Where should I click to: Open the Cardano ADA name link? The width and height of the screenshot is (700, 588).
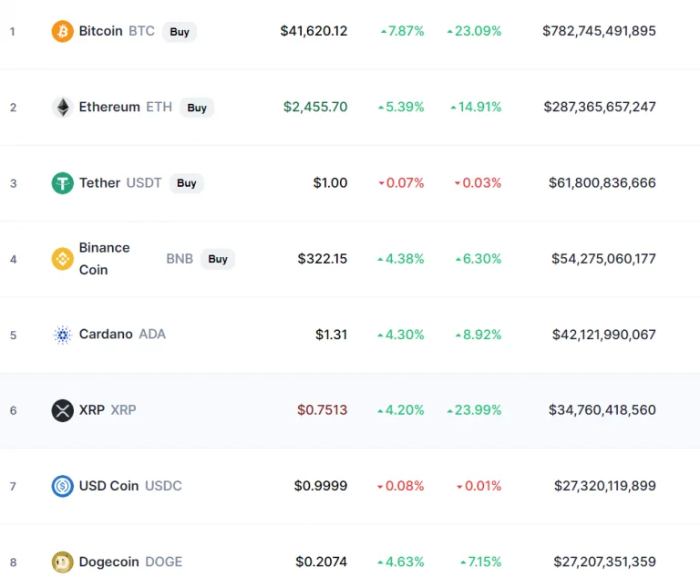(x=122, y=334)
